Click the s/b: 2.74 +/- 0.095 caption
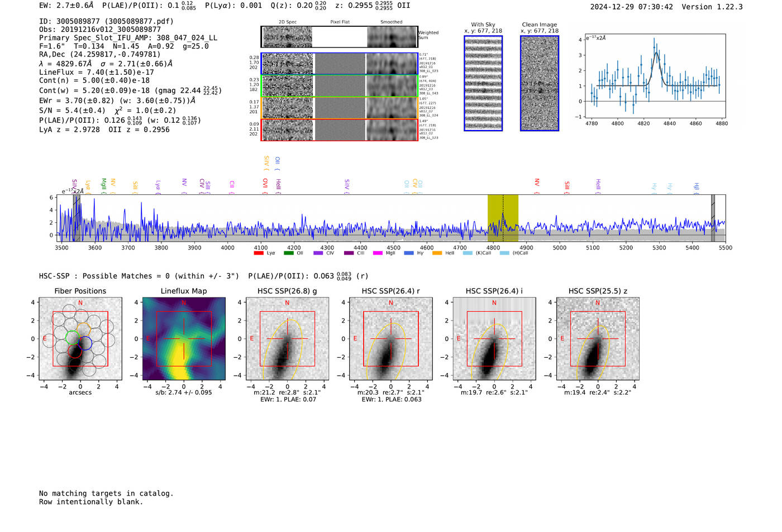This screenshot has width=782, height=532. [x=184, y=392]
